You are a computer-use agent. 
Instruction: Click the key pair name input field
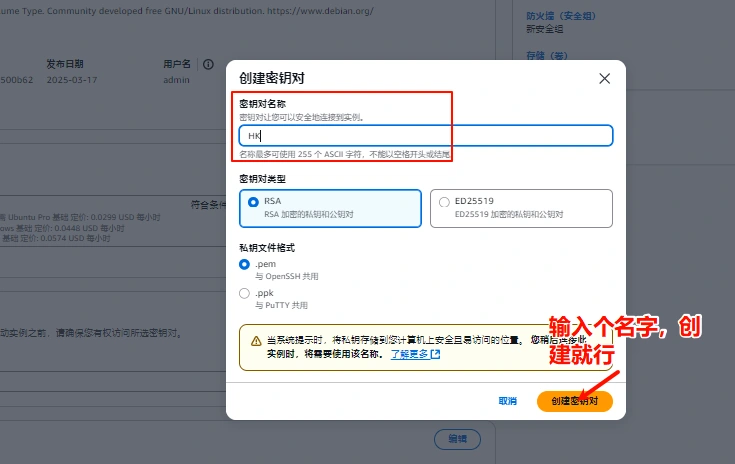pos(425,136)
